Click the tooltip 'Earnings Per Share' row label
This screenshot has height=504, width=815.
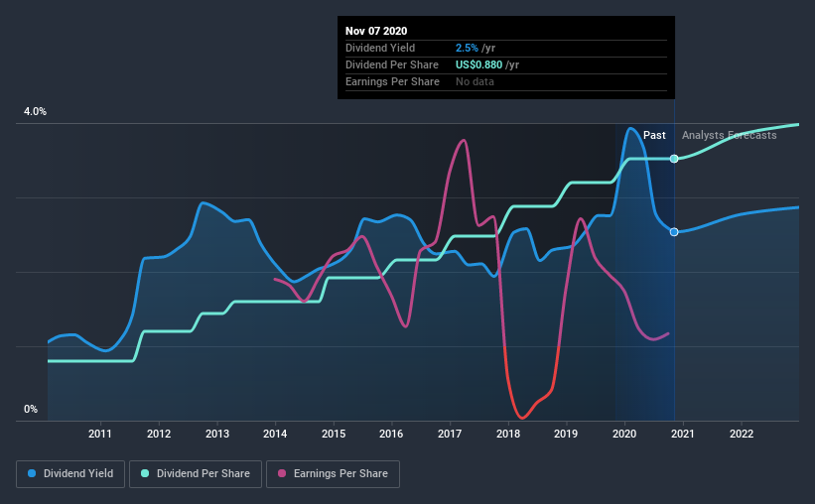pyautogui.click(x=392, y=81)
